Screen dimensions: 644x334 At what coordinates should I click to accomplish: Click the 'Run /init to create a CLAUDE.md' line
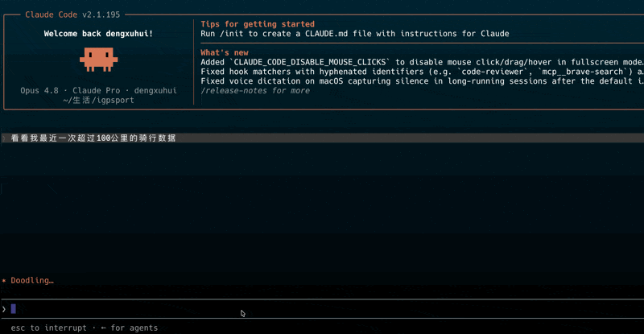355,34
